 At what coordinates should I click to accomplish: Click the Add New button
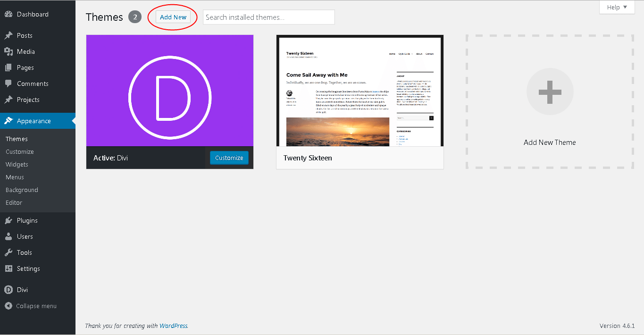click(173, 17)
